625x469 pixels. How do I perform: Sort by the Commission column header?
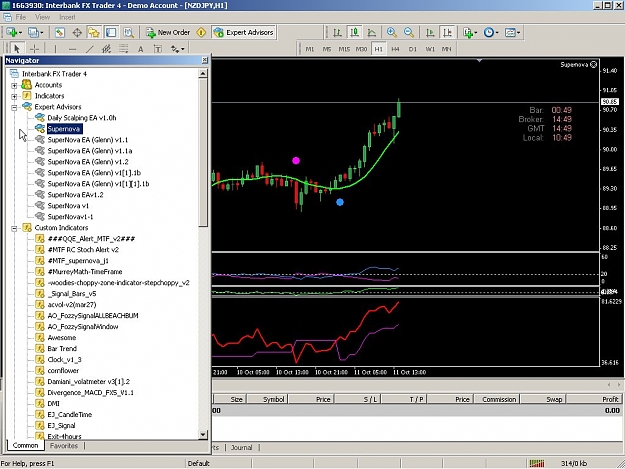[x=497, y=399]
